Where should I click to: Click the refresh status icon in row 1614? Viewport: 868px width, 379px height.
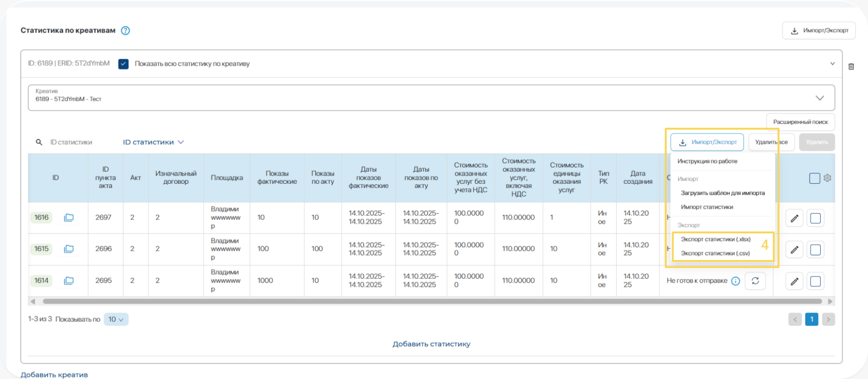click(x=755, y=281)
